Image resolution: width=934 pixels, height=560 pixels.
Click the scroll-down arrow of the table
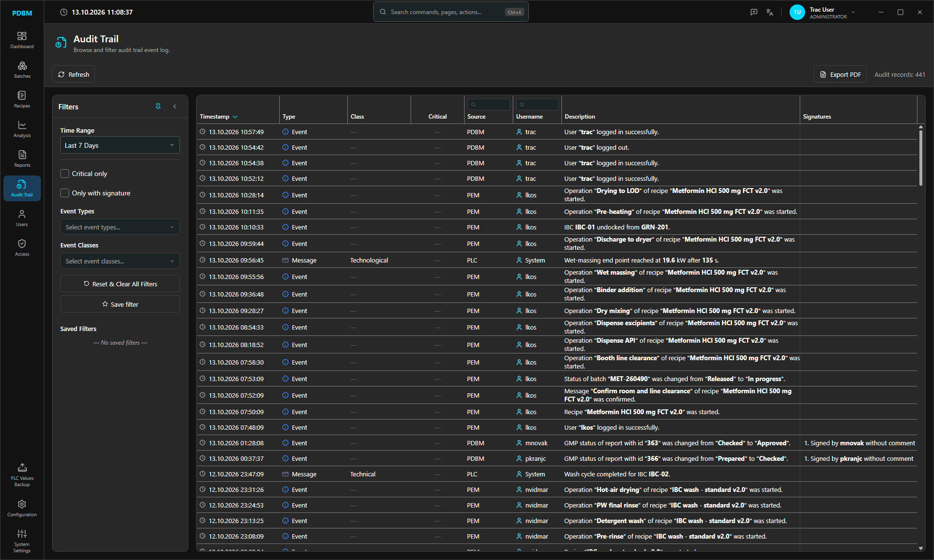[x=920, y=548]
